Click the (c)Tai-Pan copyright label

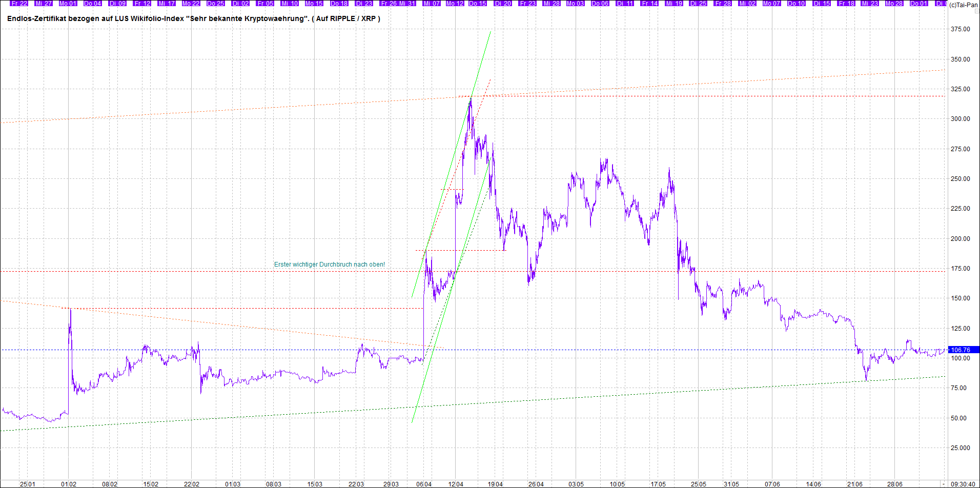click(x=963, y=5)
